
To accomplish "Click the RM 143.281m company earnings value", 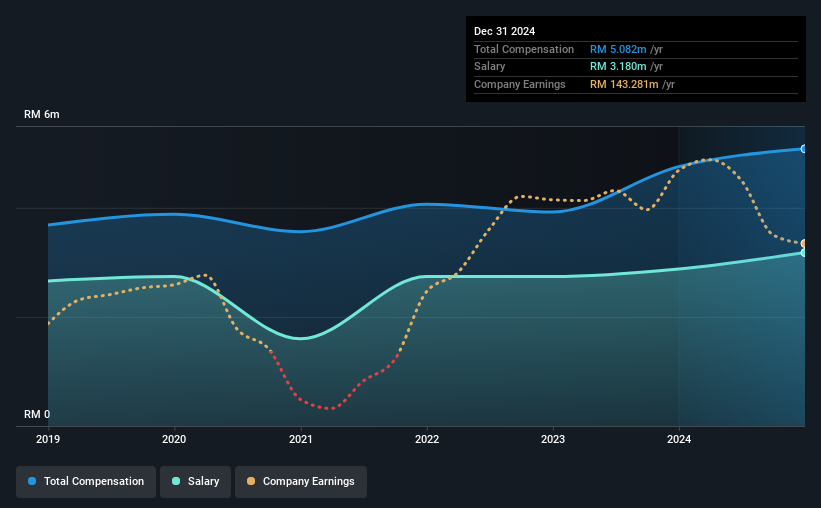I will (x=624, y=84).
